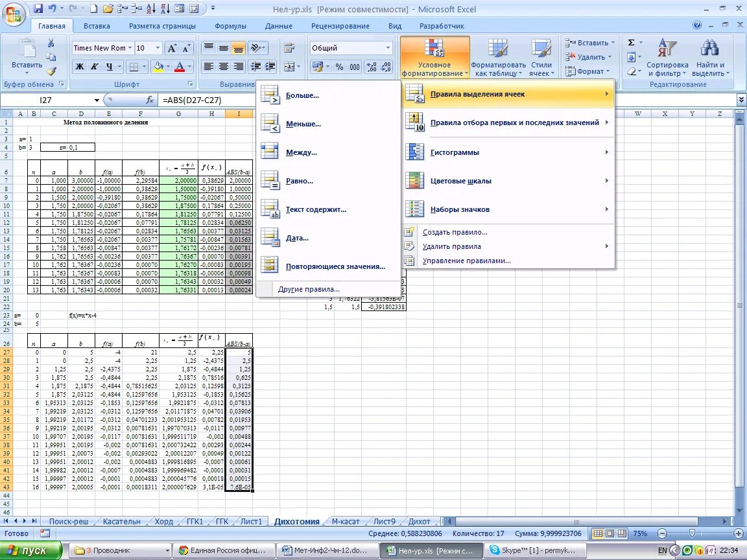Open the Формат cells dropdown
The height and width of the screenshot is (560, 747).
tap(588, 71)
